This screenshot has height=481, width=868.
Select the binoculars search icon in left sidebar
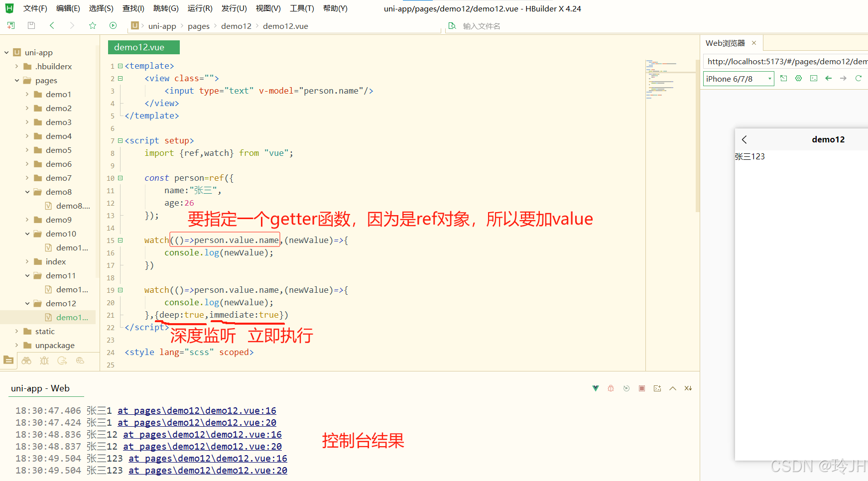click(26, 360)
